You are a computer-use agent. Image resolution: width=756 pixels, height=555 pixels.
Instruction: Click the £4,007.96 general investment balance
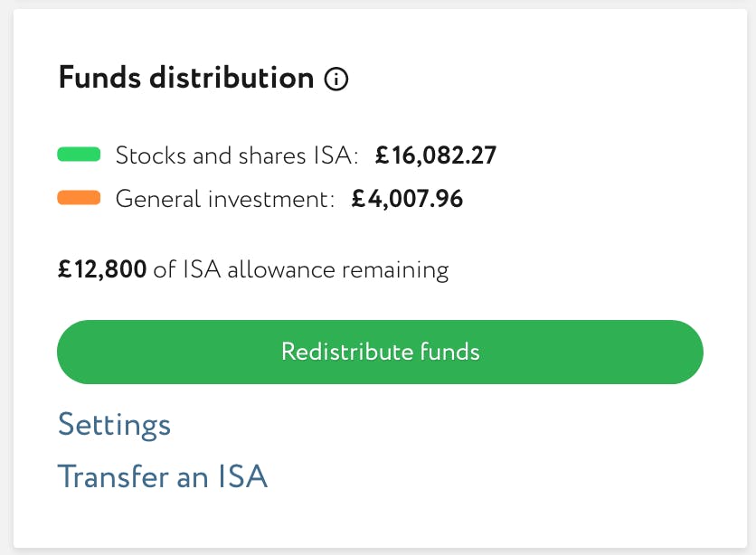click(x=407, y=199)
